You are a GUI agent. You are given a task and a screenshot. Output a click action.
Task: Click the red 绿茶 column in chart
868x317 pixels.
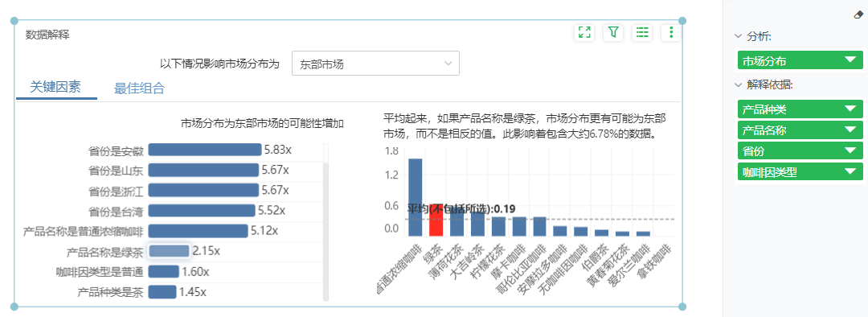436,220
